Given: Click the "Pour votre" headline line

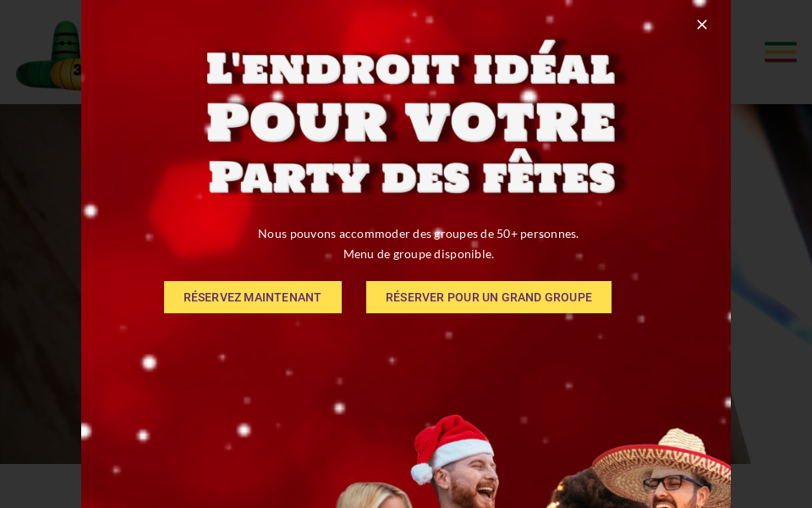Looking at the screenshot, I should pyautogui.click(x=411, y=123).
